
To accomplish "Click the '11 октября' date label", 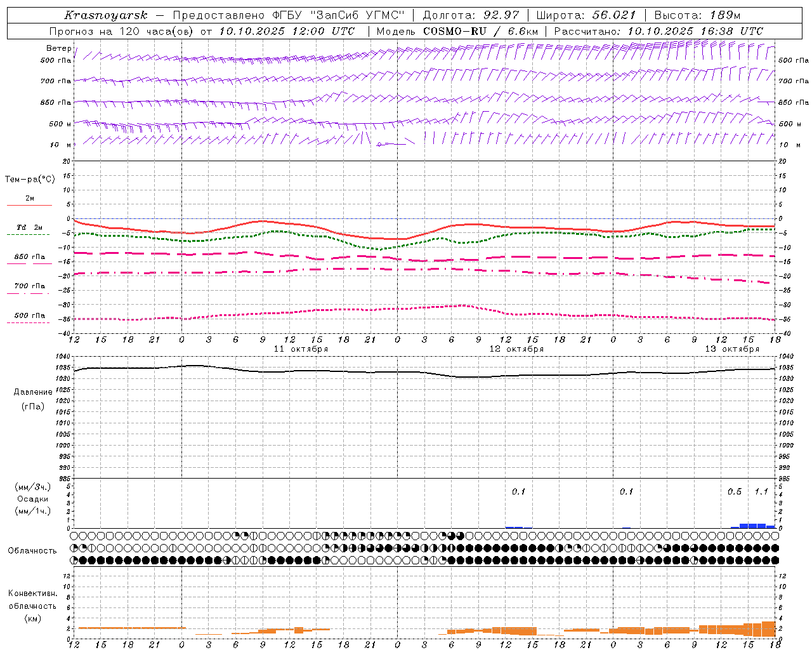I will click(x=301, y=349).
